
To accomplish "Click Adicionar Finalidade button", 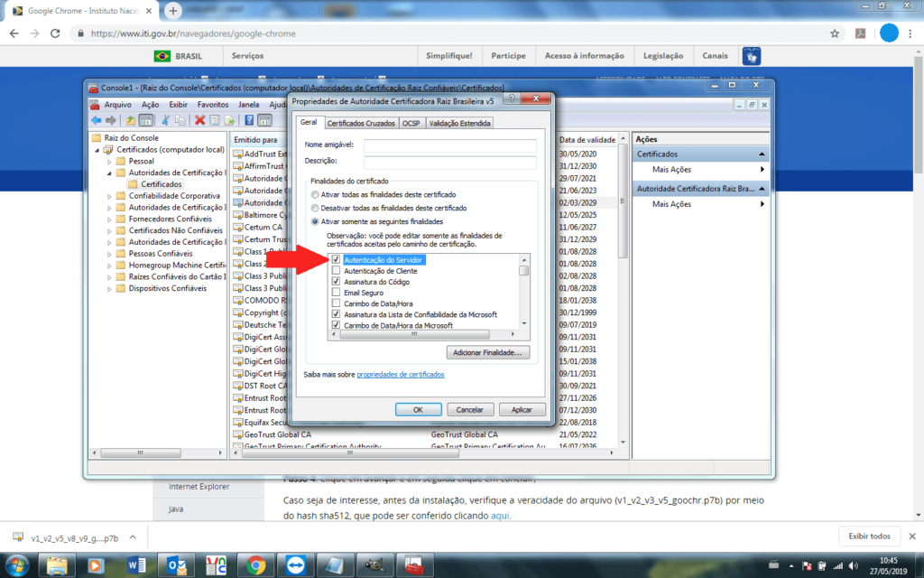I will pyautogui.click(x=488, y=352).
